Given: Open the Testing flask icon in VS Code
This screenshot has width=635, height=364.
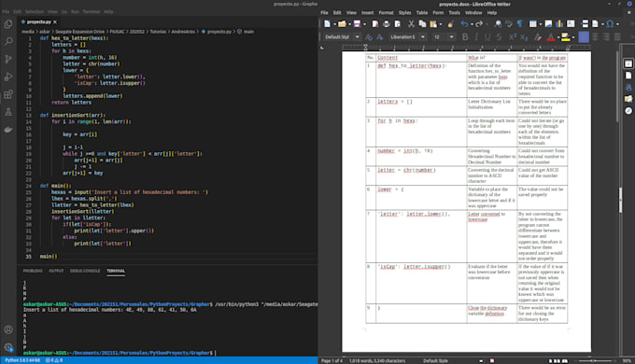Looking at the screenshot, I should pos(8,112).
